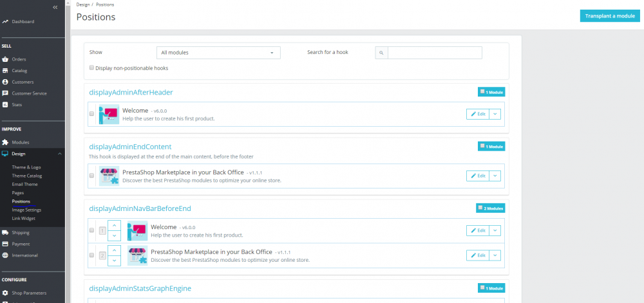This screenshot has height=303, width=644.
Task: Click the position number 2 box for Marketplace
Action: tap(102, 255)
